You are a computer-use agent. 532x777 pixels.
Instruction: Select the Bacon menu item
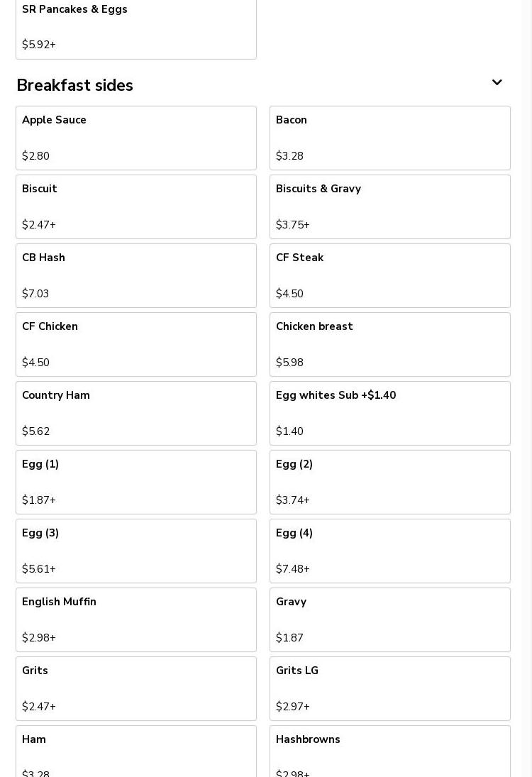pyautogui.click(x=390, y=138)
